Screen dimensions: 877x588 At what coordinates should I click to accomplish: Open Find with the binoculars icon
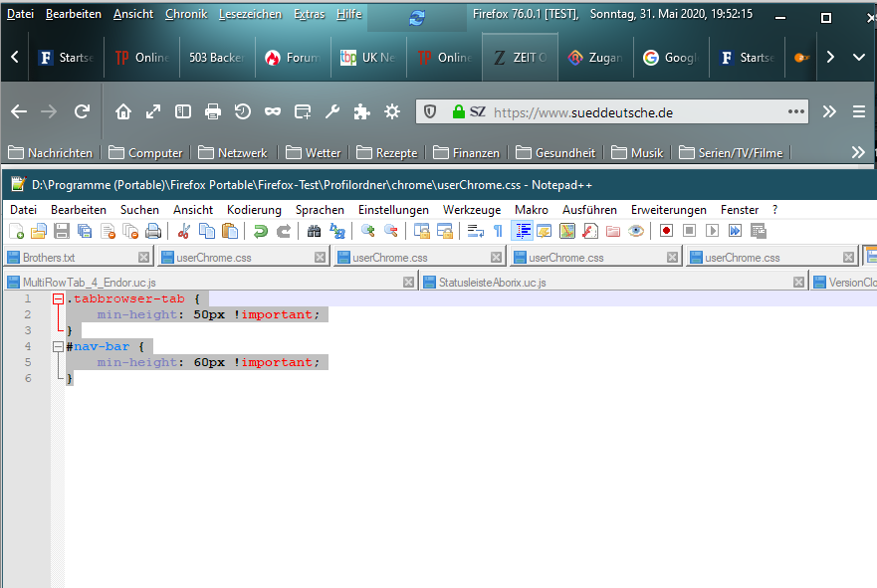tap(315, 231)
